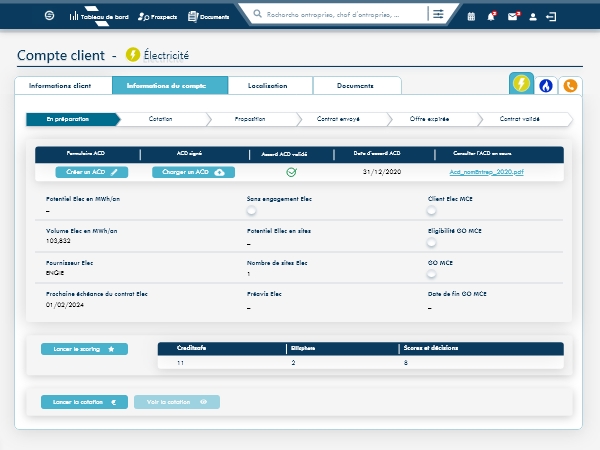The width and height of the screenshot is (600, 450).
Task: Click Lancer la cotation button
Action: tap(84, 402)
